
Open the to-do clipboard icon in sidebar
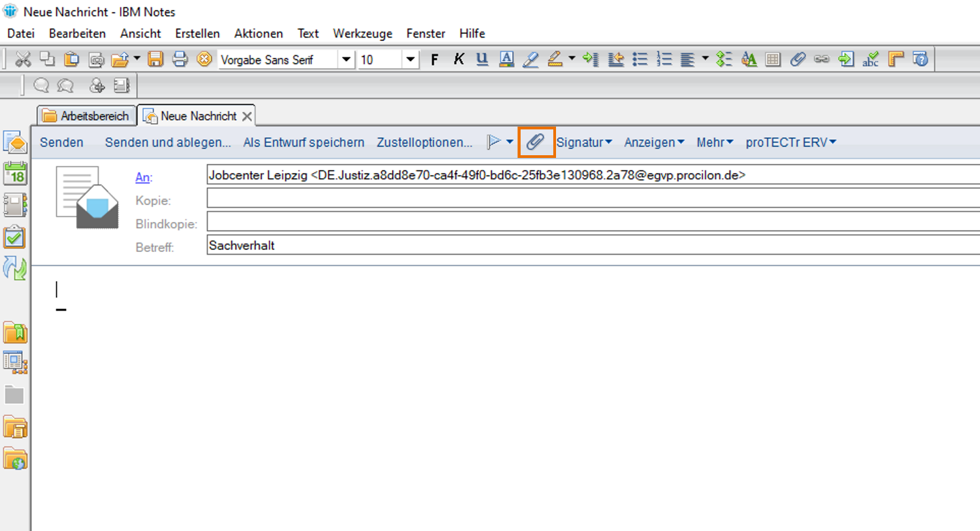coord(15,236)
